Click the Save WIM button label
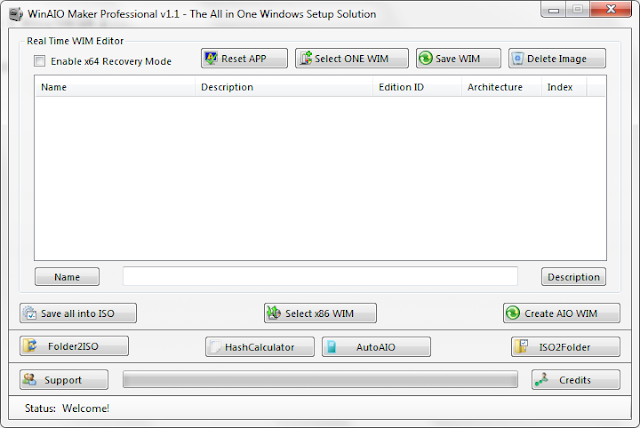The image size is (640, 428). (x=458, y=59)
